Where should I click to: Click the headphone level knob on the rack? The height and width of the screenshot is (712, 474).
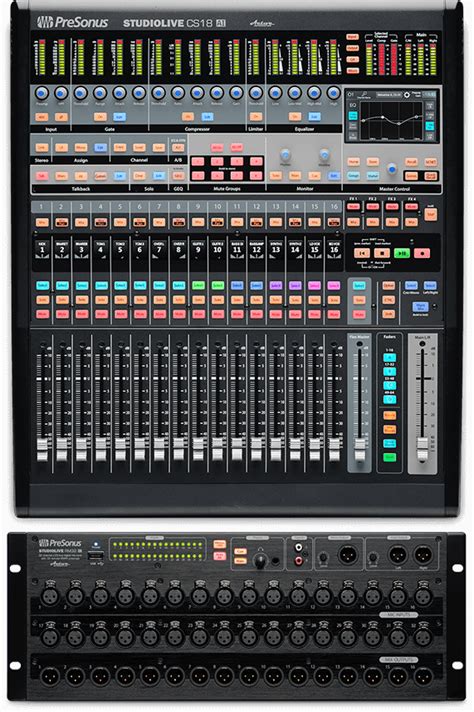click(260, 561)
